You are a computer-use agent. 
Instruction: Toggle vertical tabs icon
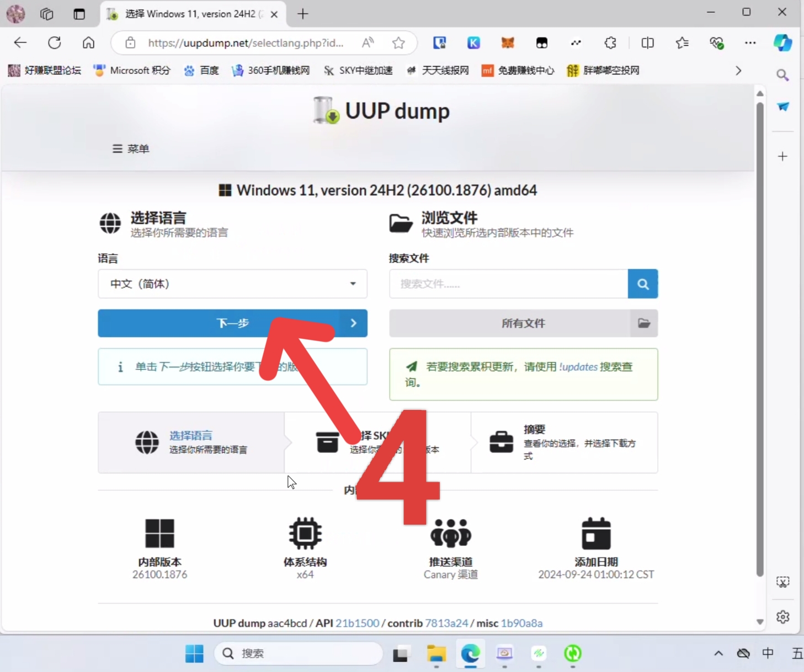79,14
